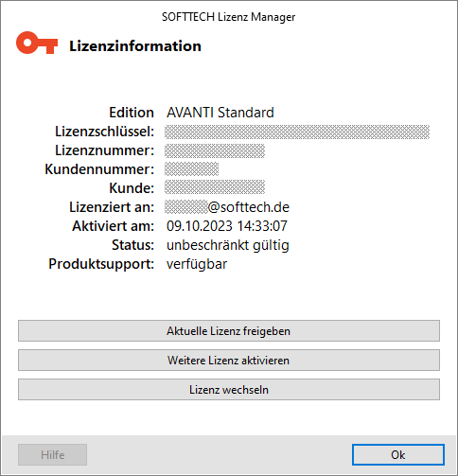Click the redacted Lizenznummer value
458x476 pixels.
pyautogui.click(x=215, y=150)
